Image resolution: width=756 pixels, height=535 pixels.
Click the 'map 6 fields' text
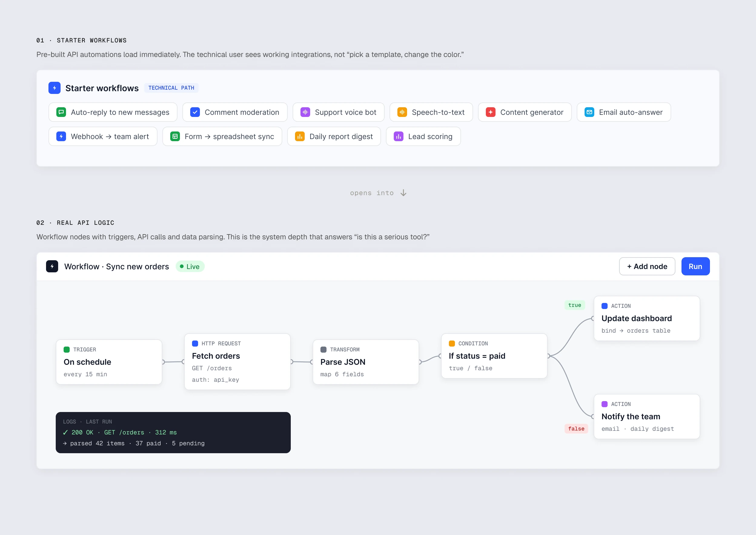[342, 374]
